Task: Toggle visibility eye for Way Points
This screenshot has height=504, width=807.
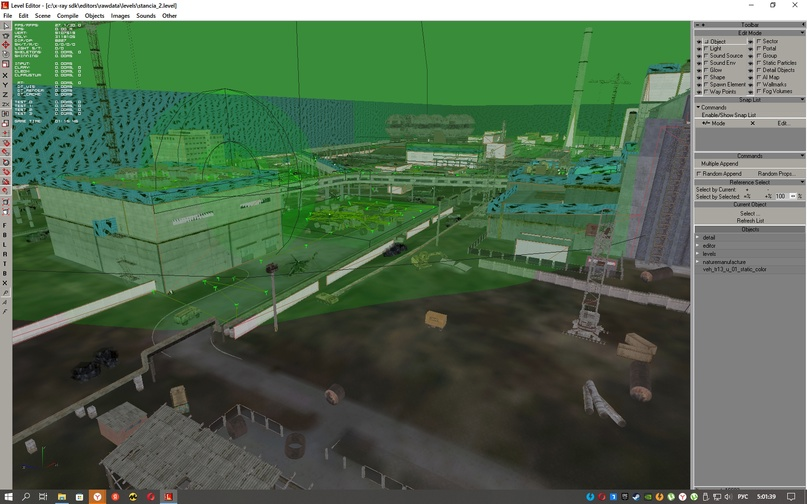Action: point(699,92)
